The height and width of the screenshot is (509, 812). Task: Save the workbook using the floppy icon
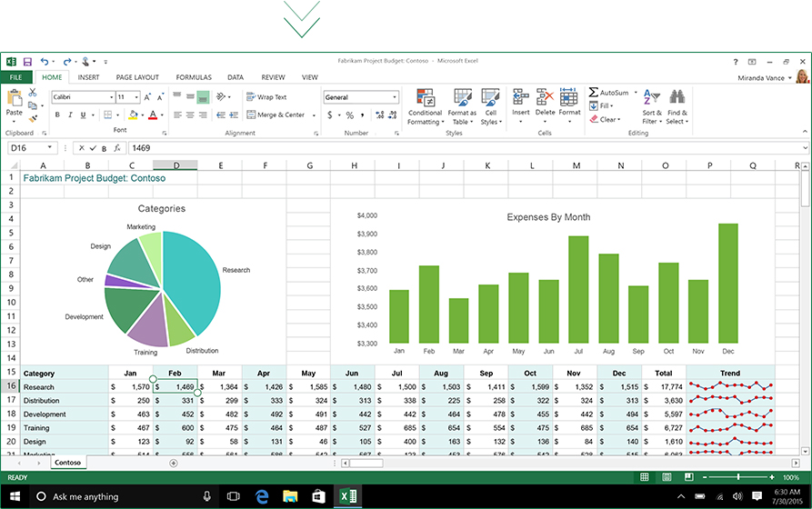coord(27,62)
